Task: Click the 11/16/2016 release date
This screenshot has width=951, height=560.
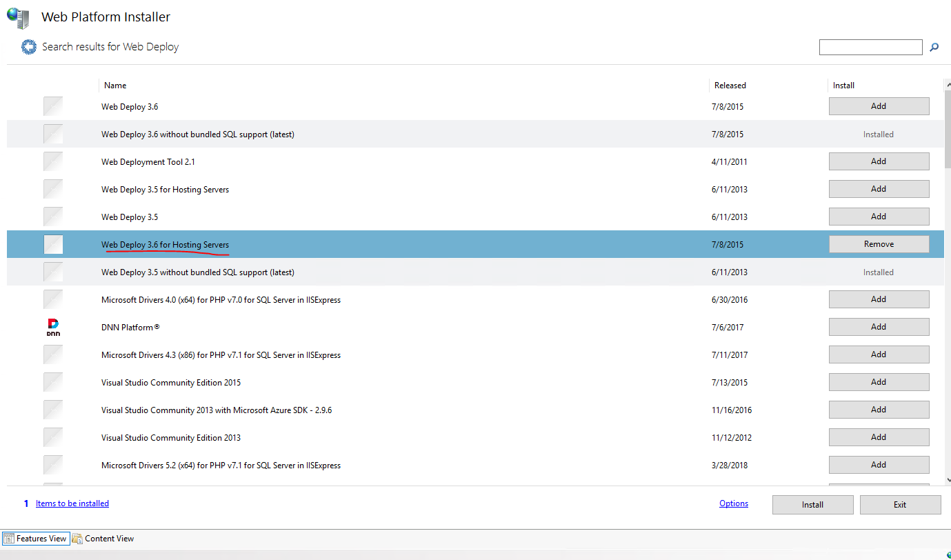Action: [x=733, y=410]
